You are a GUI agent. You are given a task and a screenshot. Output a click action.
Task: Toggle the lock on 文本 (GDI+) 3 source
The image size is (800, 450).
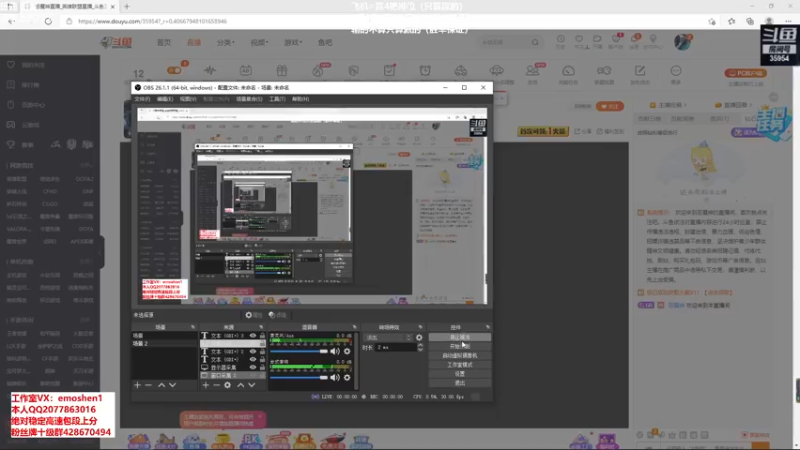[262, 336]
